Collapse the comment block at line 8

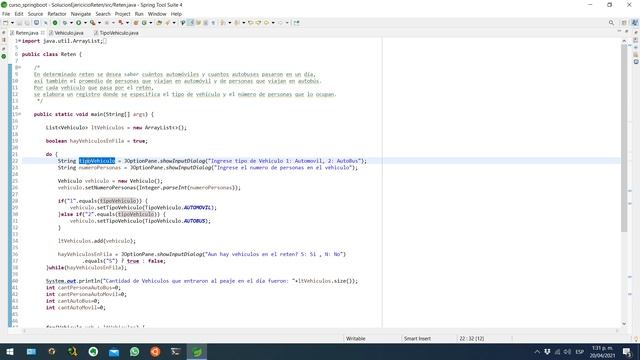click(19, 67)
